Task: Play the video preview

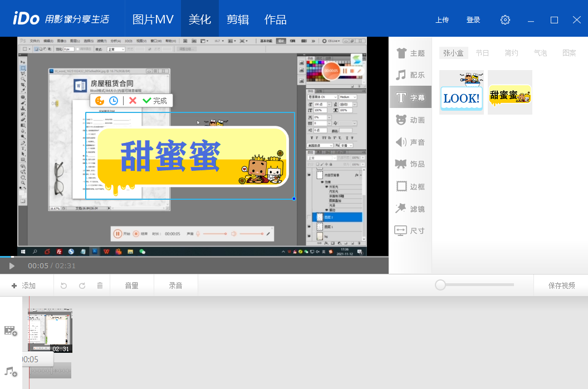Action: tap(12, 265)
